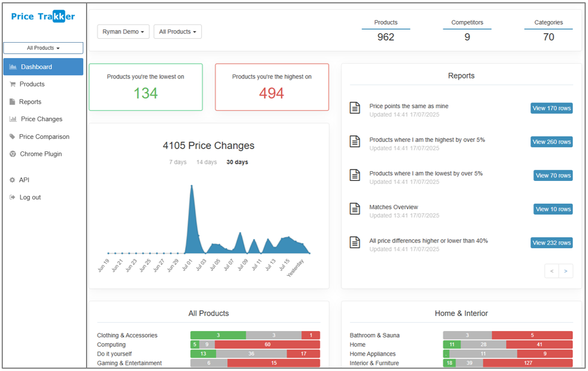588x371 pixels.
Task: Open the top bar All Products dropdown
Action: point(177,32)
